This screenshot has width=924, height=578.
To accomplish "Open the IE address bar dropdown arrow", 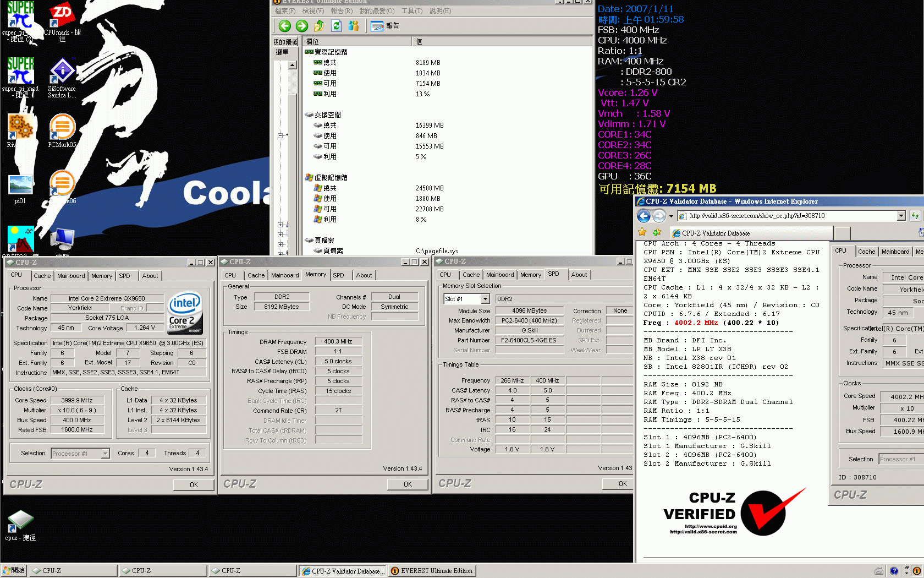I will point(901,216).
